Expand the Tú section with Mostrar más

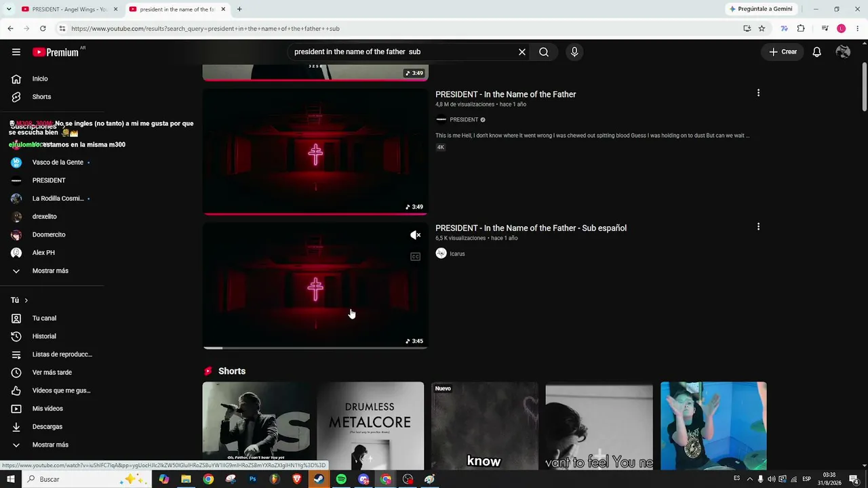tap(52, 445)
